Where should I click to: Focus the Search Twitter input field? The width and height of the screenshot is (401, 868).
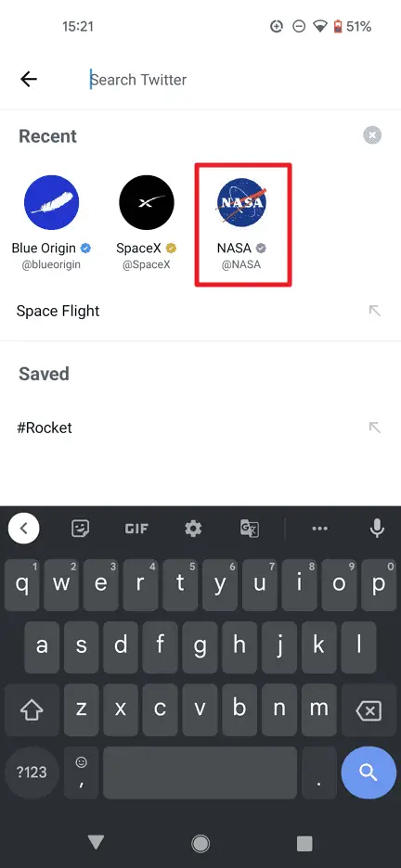tap(233, 80)
